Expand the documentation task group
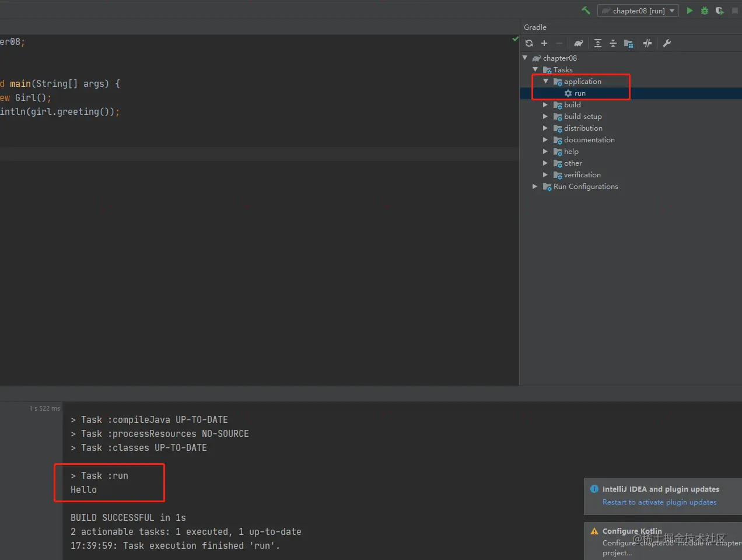This screenshot has height=560, width=742. pyautogui.click(x=545, y=140)
